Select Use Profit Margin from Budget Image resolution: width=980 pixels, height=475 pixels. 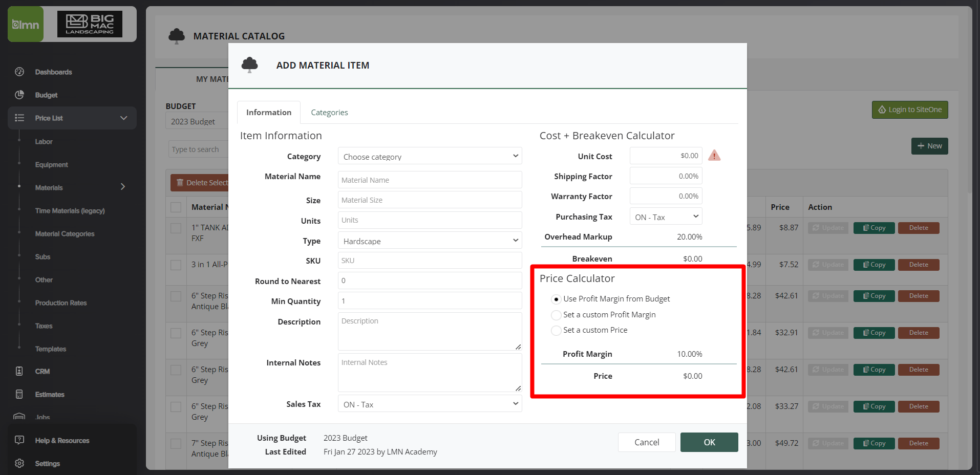(x=557, y=299)
